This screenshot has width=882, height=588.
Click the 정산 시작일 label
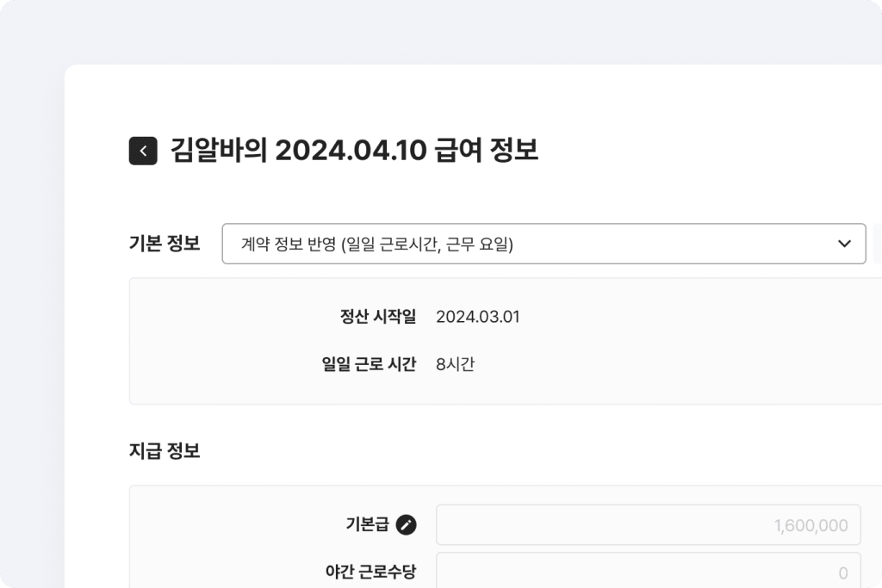[x=378, y=317]
